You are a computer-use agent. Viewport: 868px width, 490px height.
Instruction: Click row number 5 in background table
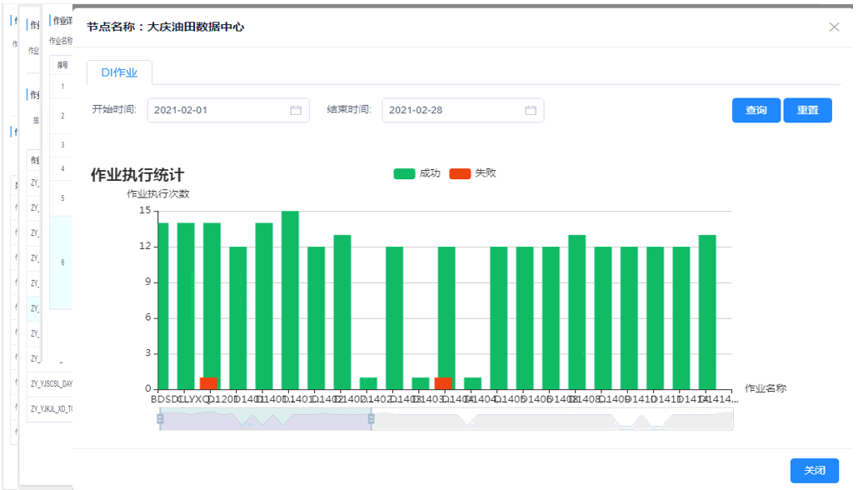coord(62,198)
